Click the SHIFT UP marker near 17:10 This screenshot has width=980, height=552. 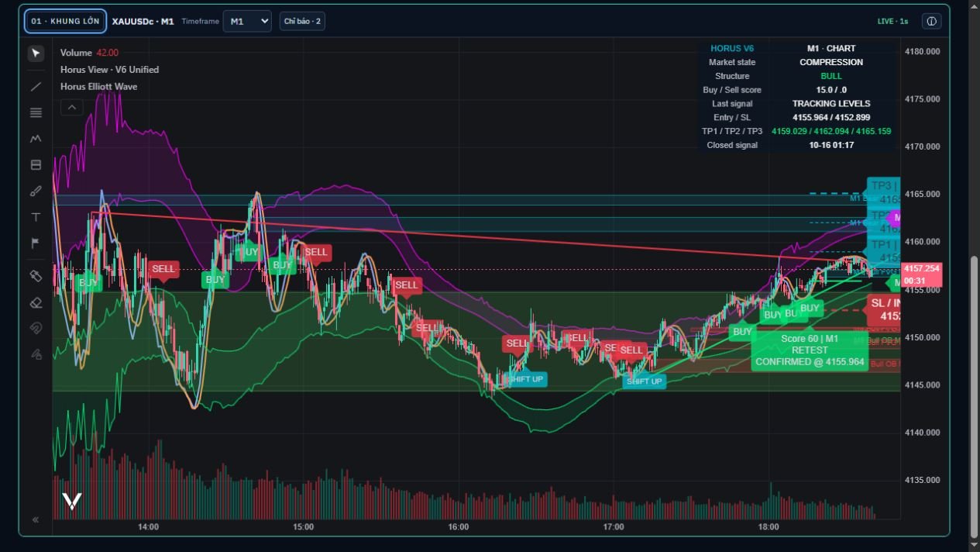(645, 381)
